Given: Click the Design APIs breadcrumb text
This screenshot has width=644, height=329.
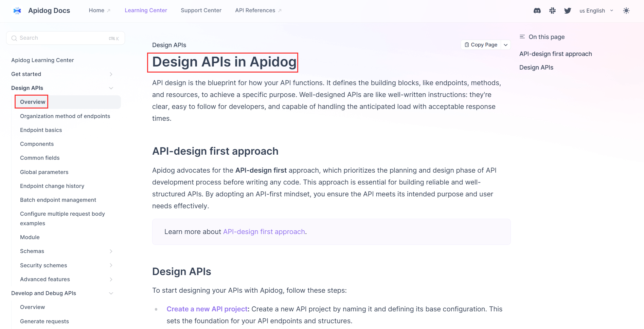Looking at the screenshot, I should pos(169,45).
